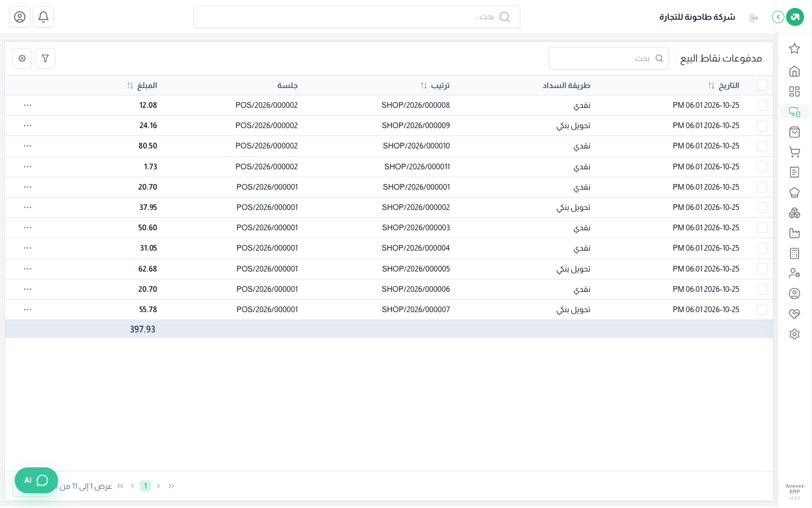
Task: Focus the search box beside مدفوعات نقاط البيع
Action: [608, 58]
